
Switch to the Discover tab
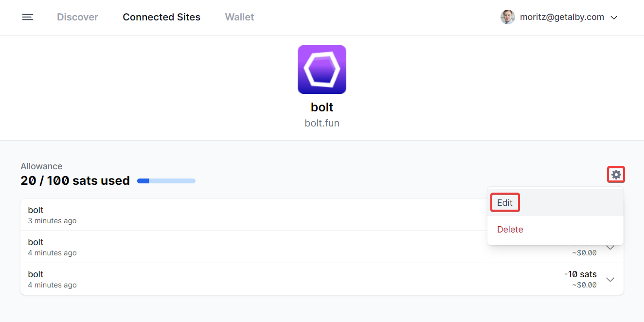(77, 18)
